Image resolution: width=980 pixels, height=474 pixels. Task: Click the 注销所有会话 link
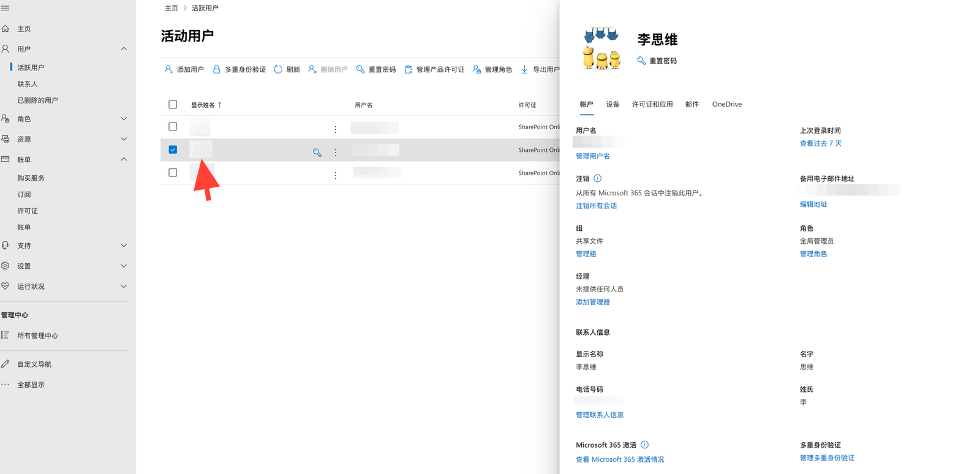coord(596,206)
